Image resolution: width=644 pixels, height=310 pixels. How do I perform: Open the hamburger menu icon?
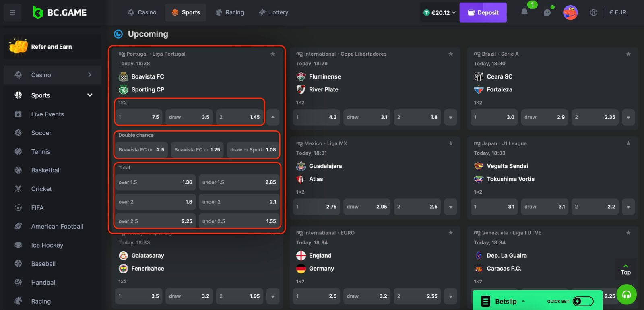[12, 12]
